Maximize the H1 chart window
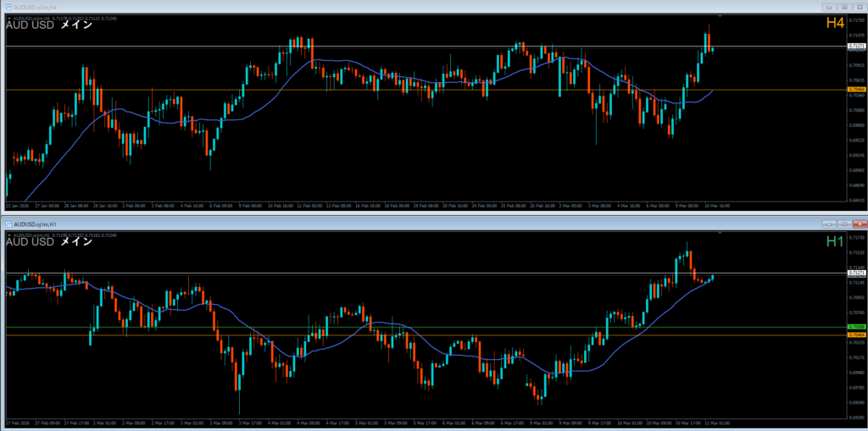Screen dimensions: 868x431 (x=844, y=224)
